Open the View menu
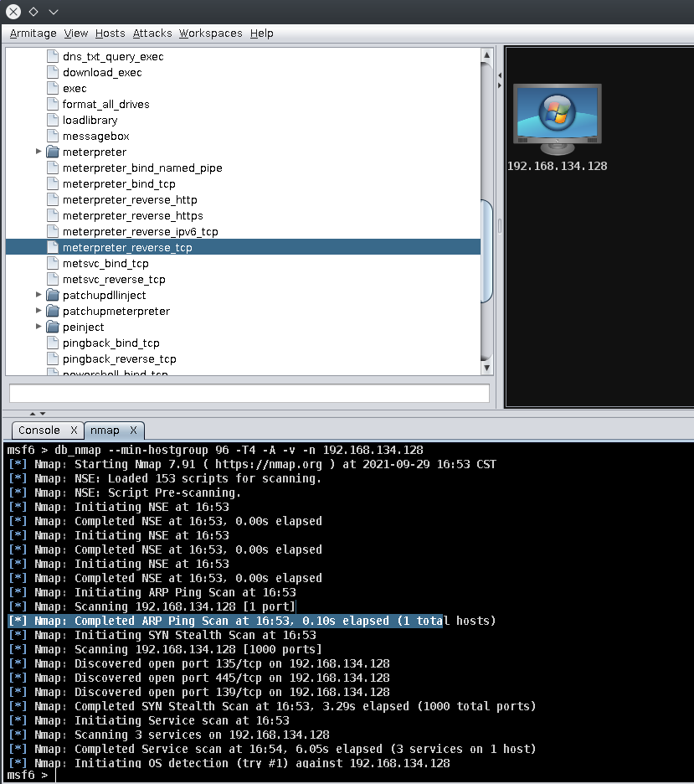The width and height of the screenshot is (694, 784). point(76,34)
